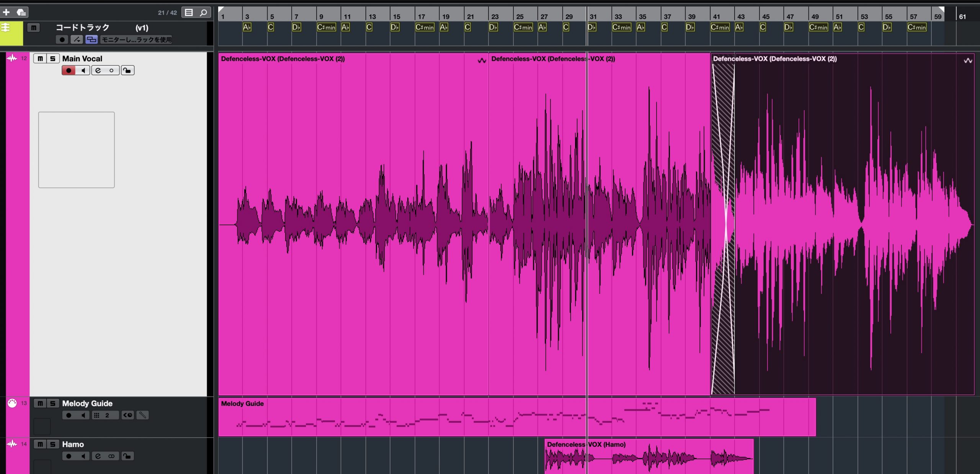The height and width of the screenshot is (474, 980).
Task: Click the Hamo stereo channel configuration icon
Action: pos(111,456)
